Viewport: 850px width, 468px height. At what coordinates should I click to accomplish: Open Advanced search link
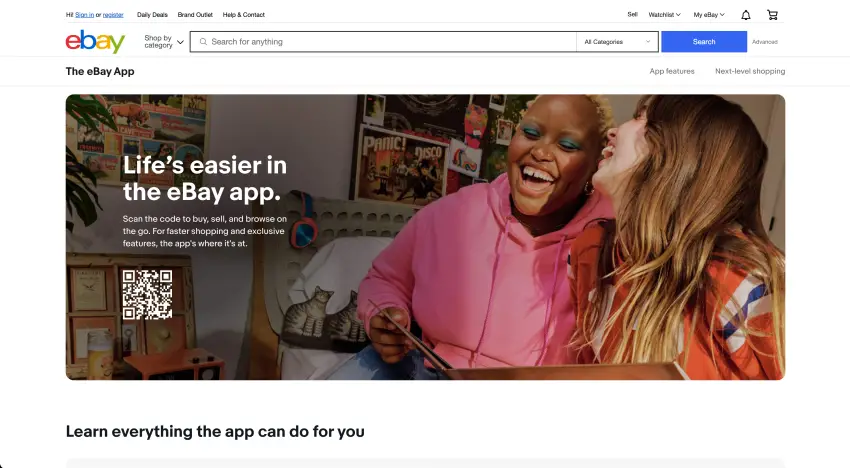click(x=764, y=42)
